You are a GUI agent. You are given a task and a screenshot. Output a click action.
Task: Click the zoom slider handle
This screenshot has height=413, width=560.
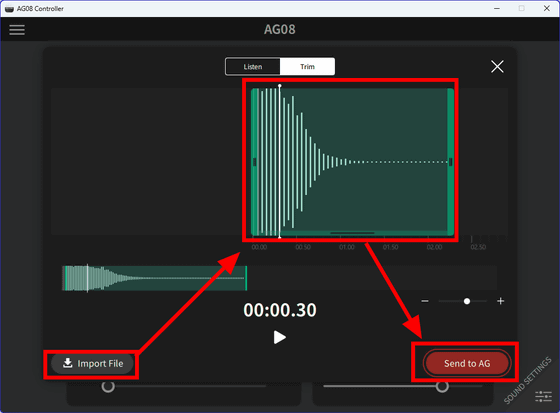[467, 301]
